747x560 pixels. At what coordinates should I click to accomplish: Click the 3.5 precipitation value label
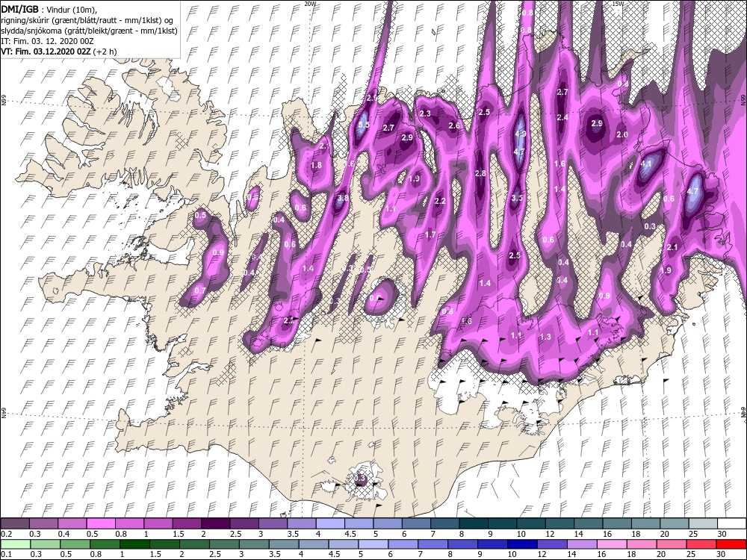click(x=517, y=198)
